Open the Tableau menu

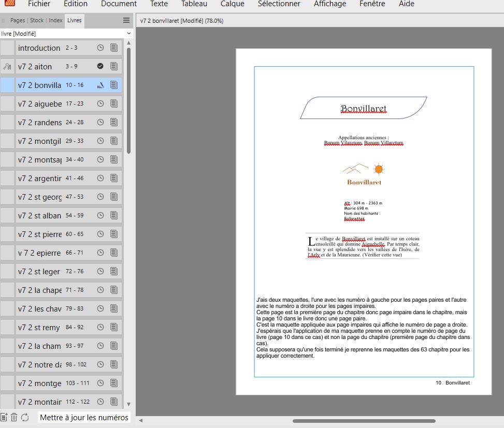194,4
